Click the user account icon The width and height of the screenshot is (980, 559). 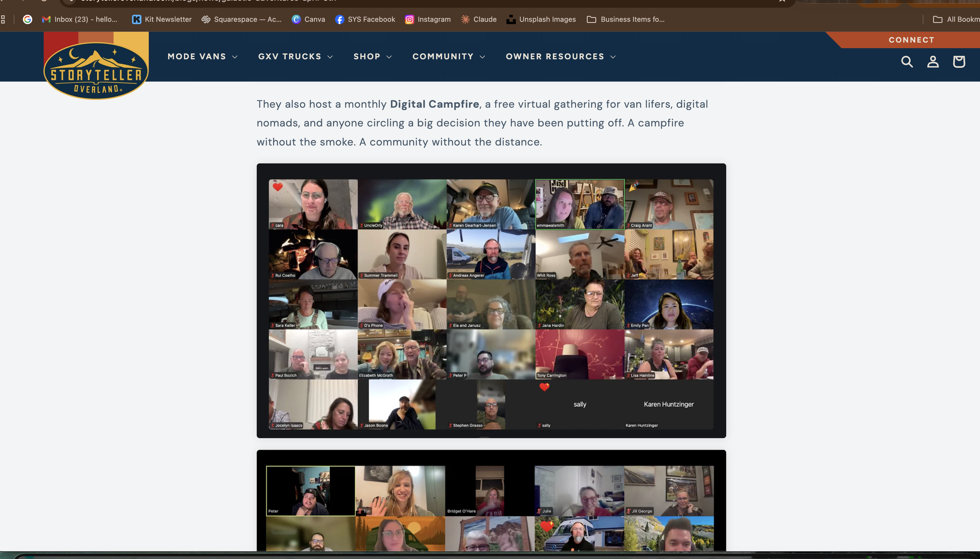point(933,62)
